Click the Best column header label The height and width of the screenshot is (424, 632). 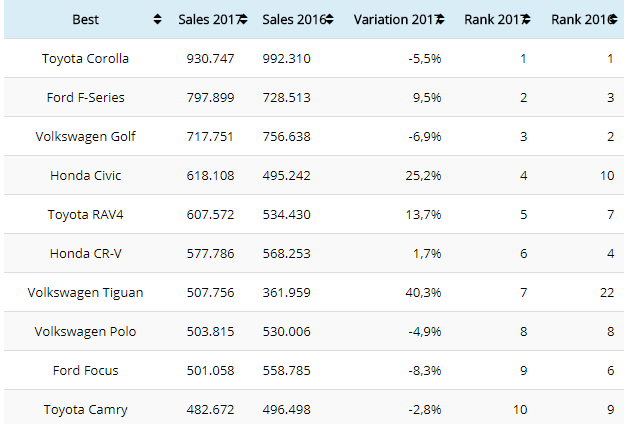[x=85, y=19]
